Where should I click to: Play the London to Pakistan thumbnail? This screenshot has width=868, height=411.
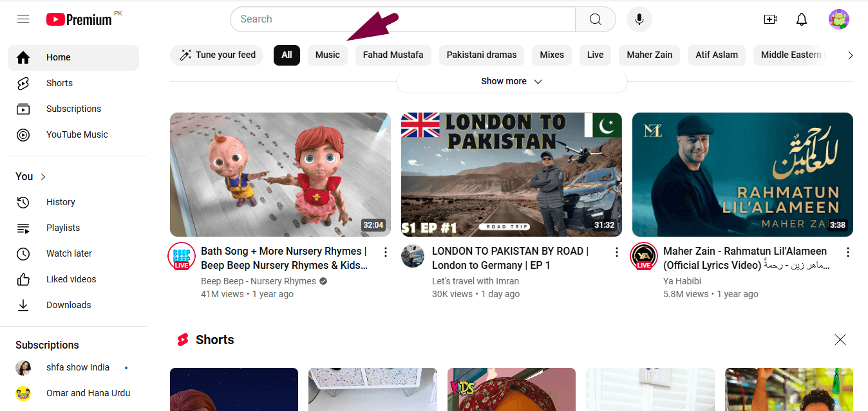pos(511,174)
